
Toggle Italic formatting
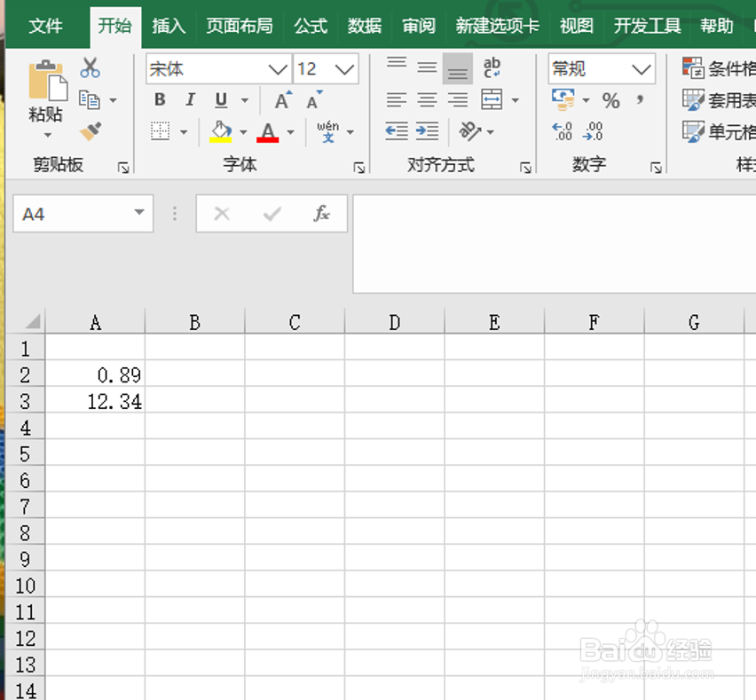pos(191,99)
